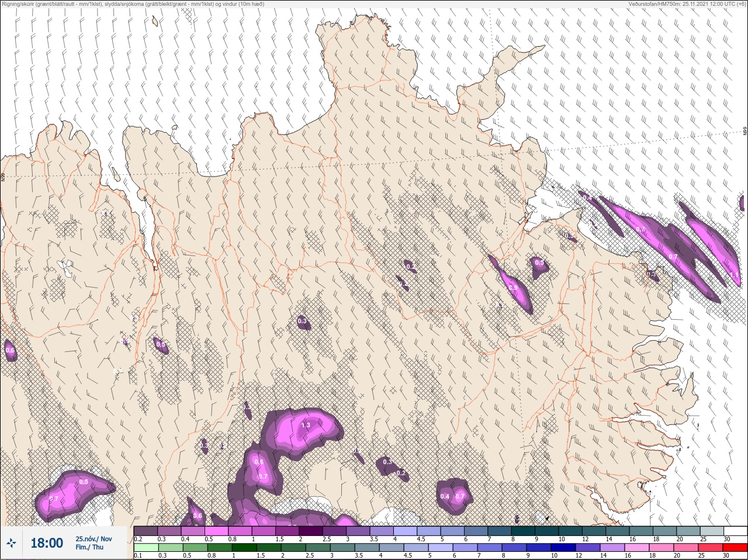
Task: Click the N99 label on the left edge
Action: click(3, 177)
